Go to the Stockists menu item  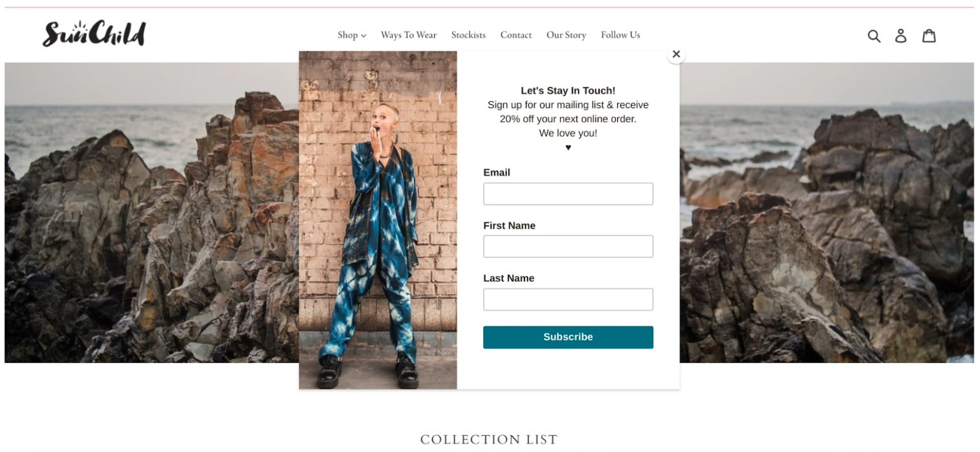click(468, 35)
